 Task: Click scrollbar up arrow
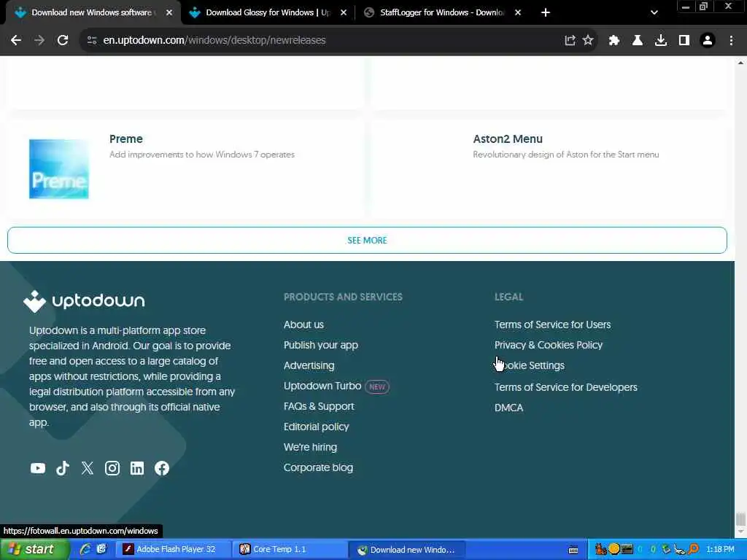740,63
